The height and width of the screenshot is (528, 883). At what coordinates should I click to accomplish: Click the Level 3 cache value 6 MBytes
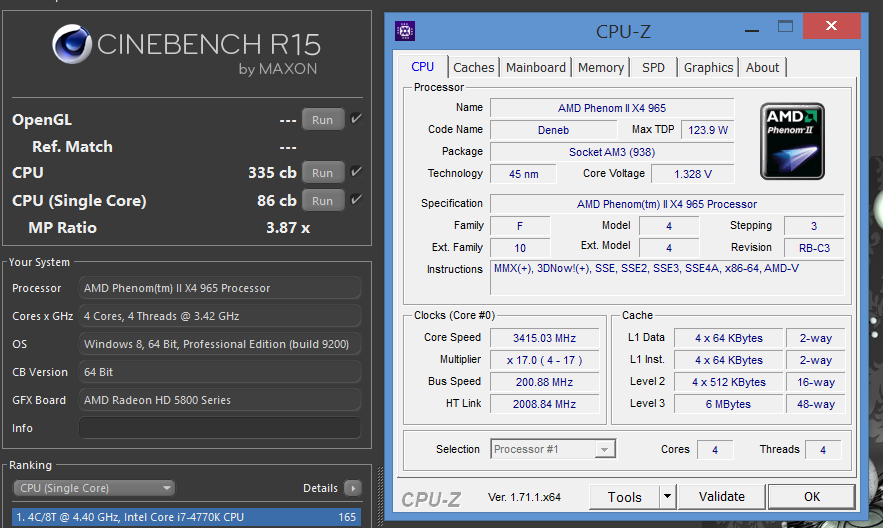pyautogui.click(x=728, y=404)
